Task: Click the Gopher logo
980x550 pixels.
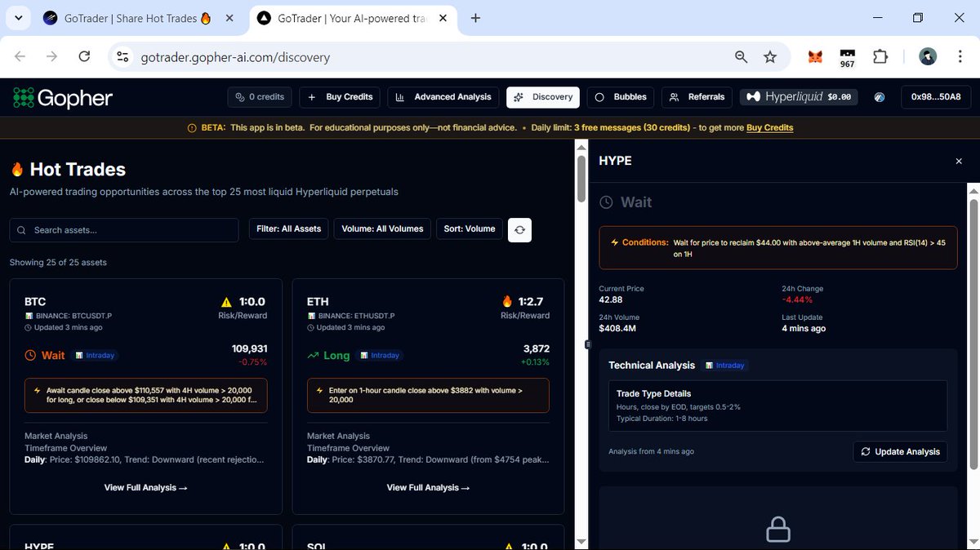Action: tap(63, 98)
